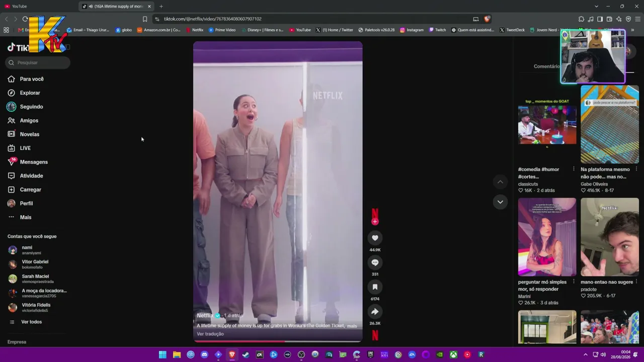Open Steam from the taskbar

[246, 354]
